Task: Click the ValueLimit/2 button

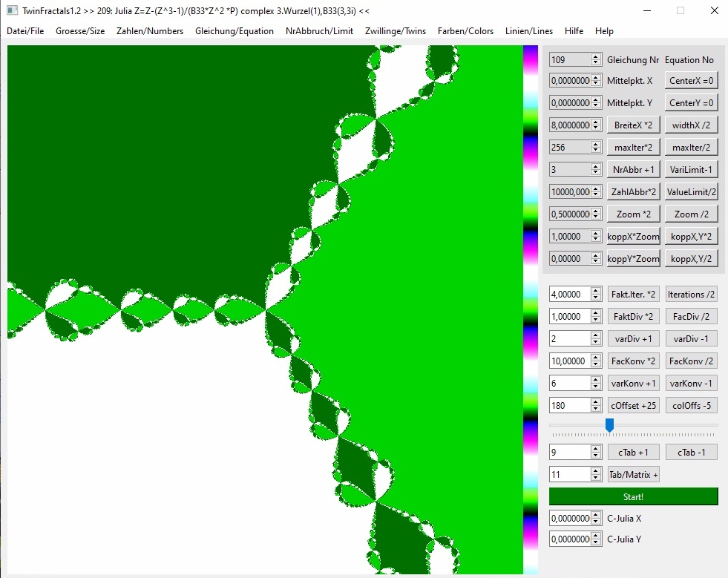Action: coord(692,191)
